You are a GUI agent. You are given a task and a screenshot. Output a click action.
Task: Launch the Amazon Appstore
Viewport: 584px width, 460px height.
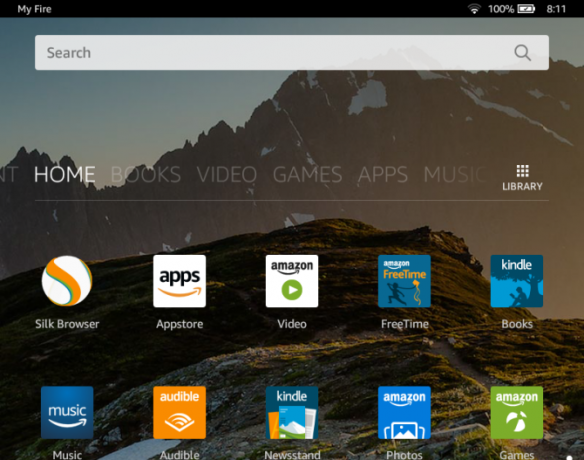180,281
